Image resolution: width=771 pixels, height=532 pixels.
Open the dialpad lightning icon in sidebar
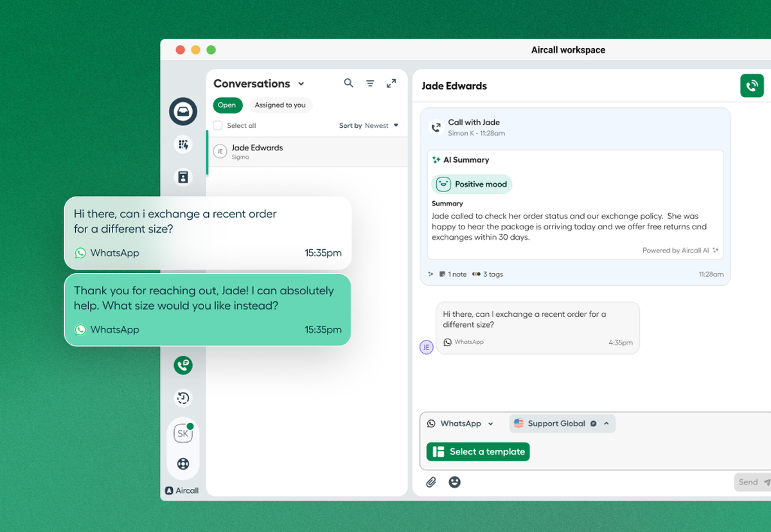pyautogui.click(x=183, y=145)
